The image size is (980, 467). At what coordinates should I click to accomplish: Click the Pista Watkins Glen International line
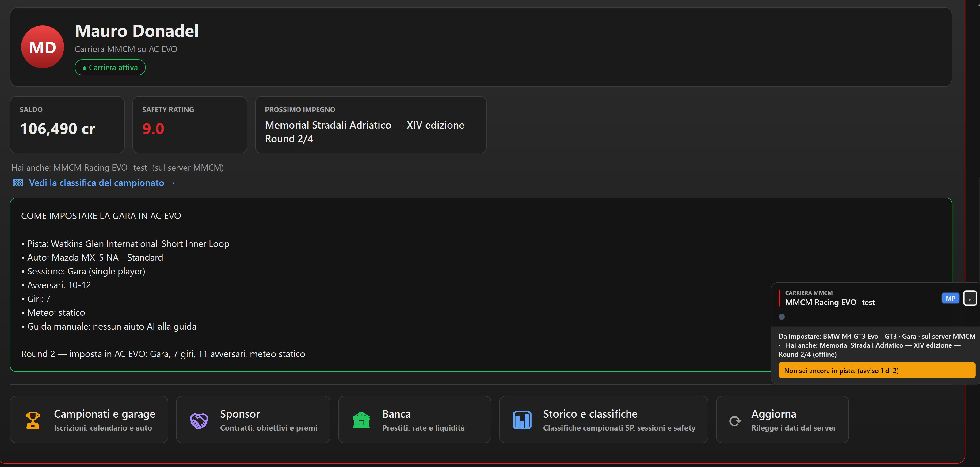pos(125,243)
